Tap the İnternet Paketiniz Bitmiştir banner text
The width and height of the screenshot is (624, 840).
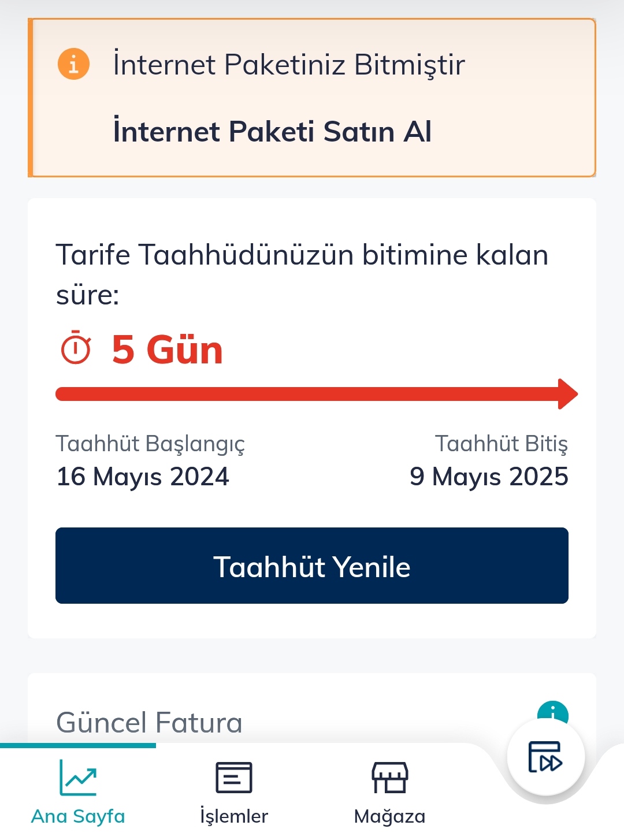pyautogui.click(x=289, y=64)
